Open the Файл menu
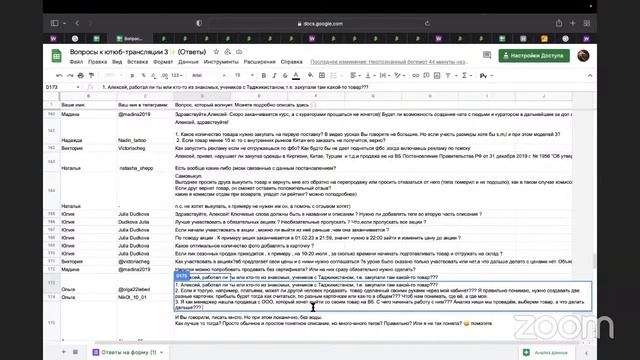 (x=76, y=62)
